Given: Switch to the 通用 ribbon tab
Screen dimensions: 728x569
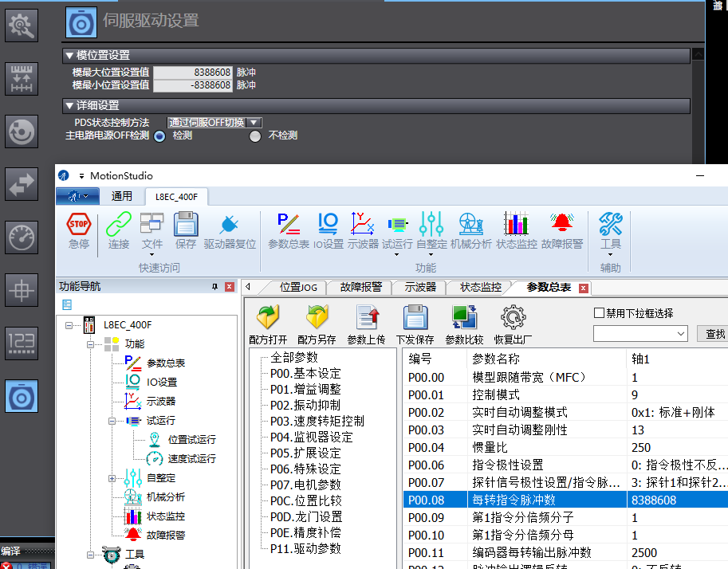Looking at the screenshot, I should pos(121,197).
